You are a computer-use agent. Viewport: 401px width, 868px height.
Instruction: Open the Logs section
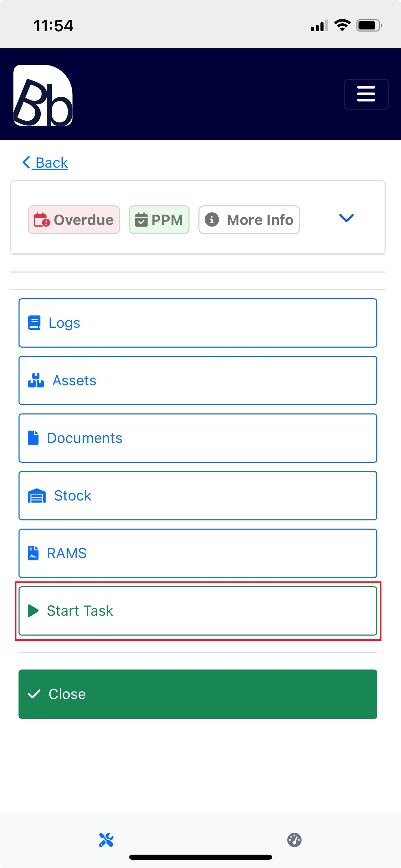coord(198,323)
